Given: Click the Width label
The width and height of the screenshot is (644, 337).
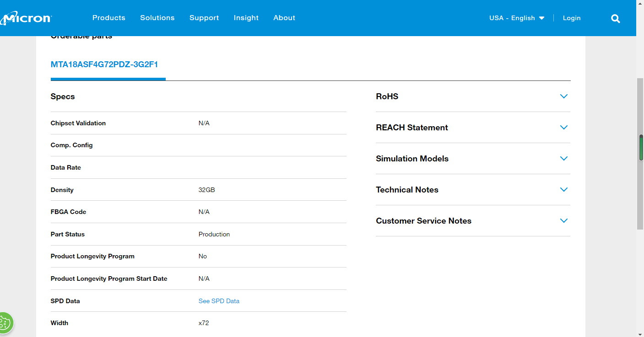Looking at the screenshot, I should pos(60,323).
